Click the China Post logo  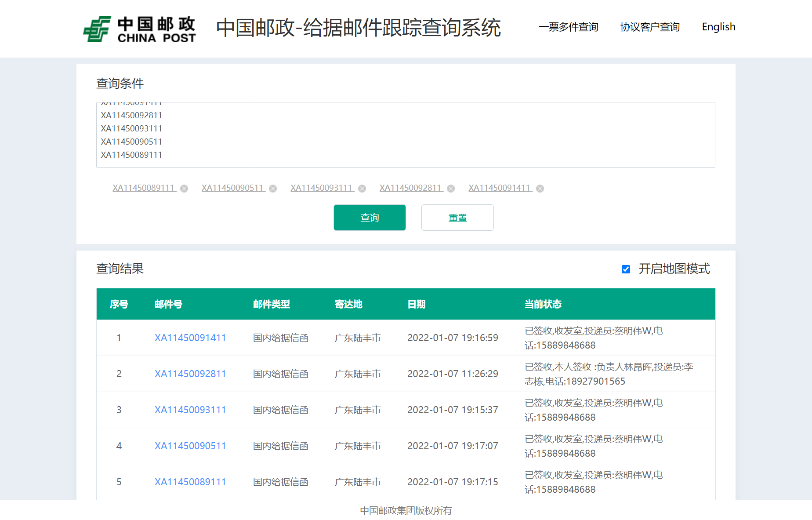coord(139,29)
